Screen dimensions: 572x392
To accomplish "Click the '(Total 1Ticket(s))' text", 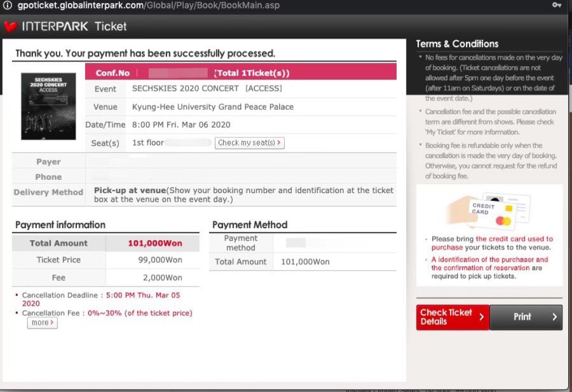I will click(252, 73).
